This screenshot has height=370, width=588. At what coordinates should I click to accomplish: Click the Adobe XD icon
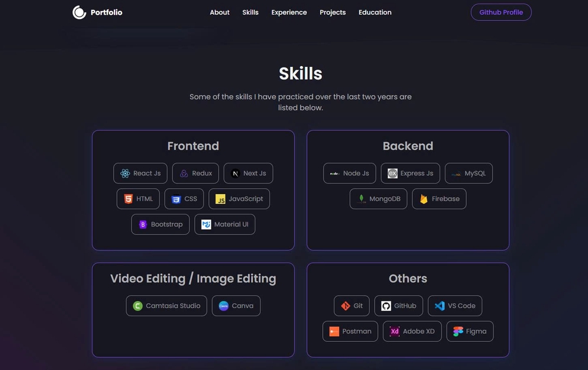point(395,331)
